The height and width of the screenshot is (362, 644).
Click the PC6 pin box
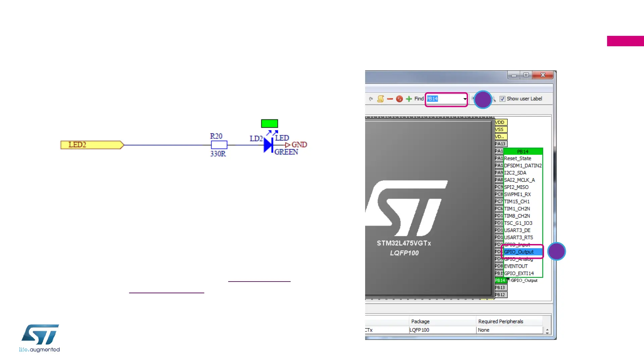[x=499, y=209]
